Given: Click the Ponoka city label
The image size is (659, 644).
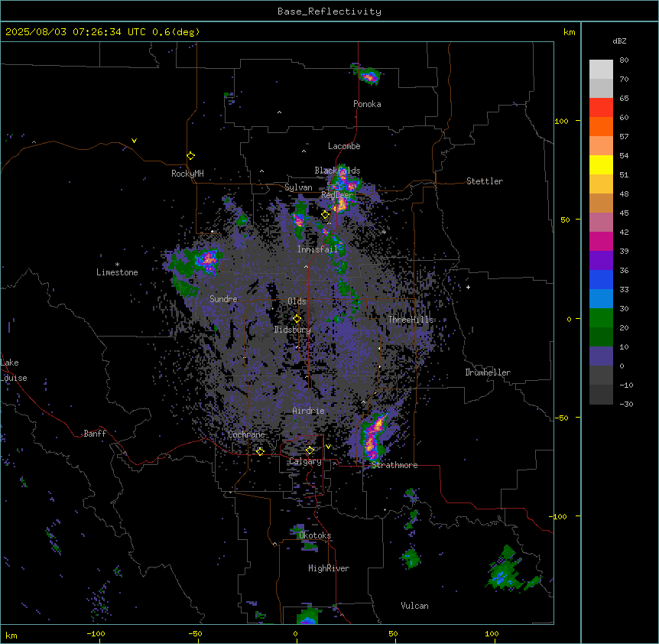Looking at the screenshot, I should [367, 104].
